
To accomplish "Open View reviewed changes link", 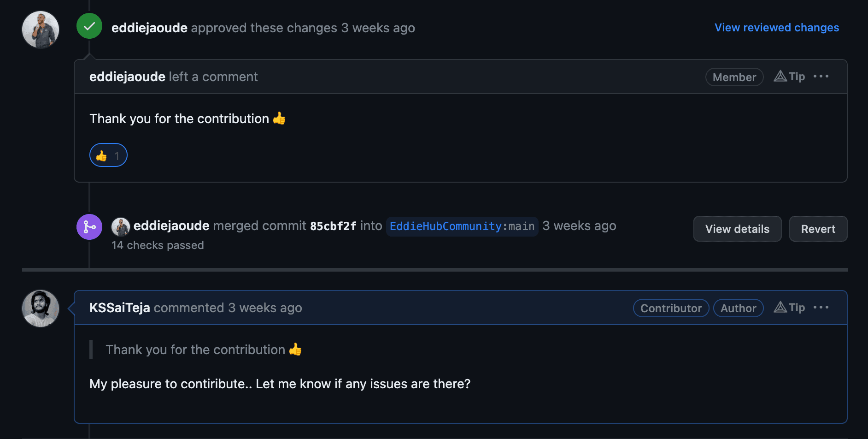I will (777, 28).
